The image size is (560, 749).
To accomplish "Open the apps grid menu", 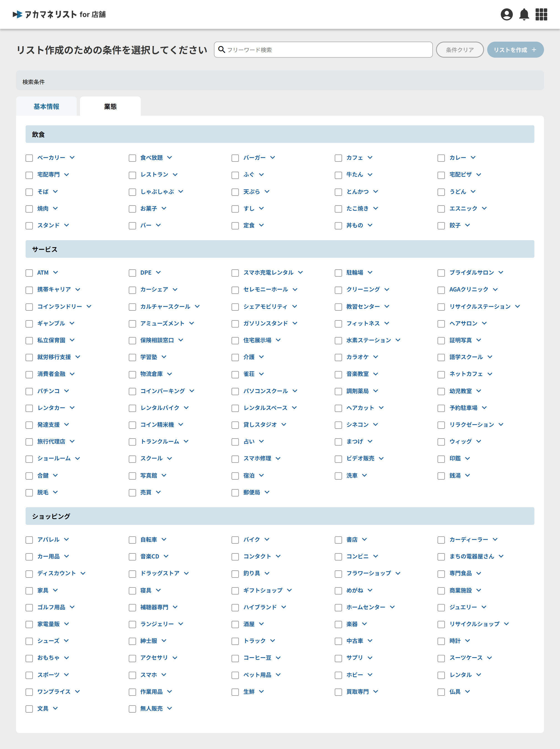I will (541, 14).
